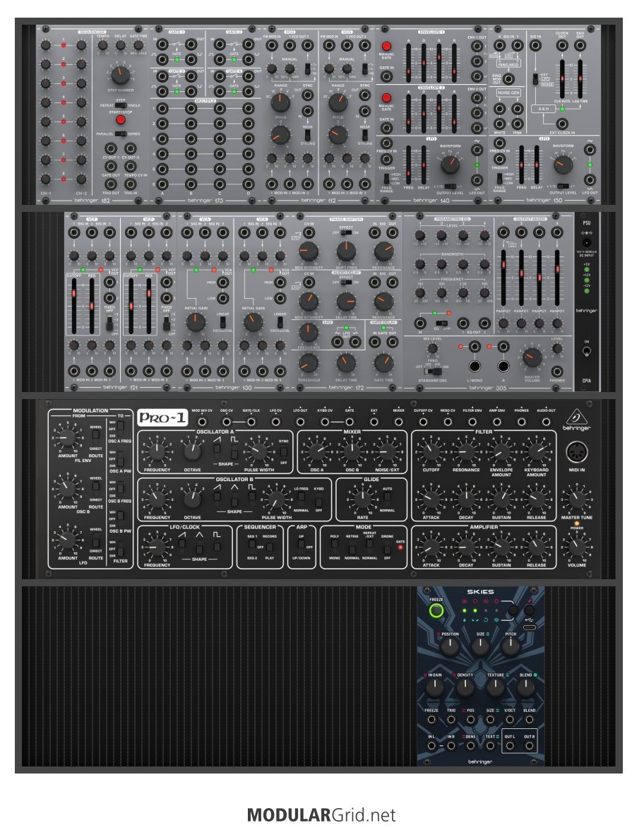
Task: Toggle 140 LFO FREQ RANGE switch
Action: tap(386, 179)
